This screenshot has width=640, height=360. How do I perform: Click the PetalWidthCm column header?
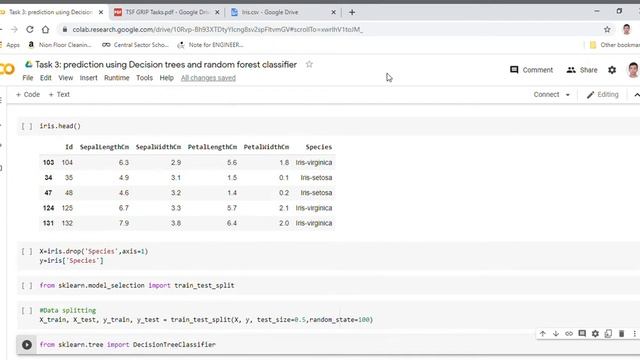point(266,147)
